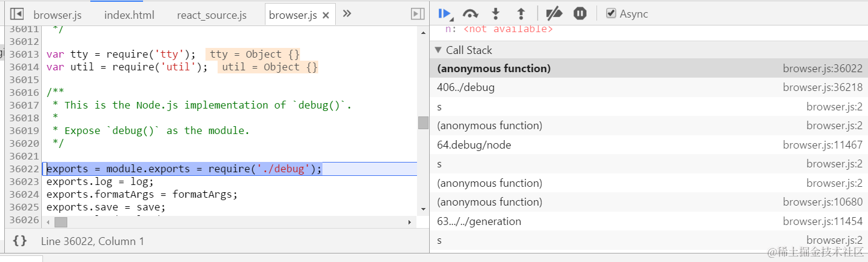Select top anonymous function frame at browser.js:36022
868x262 pixels.
click(649, 69)
